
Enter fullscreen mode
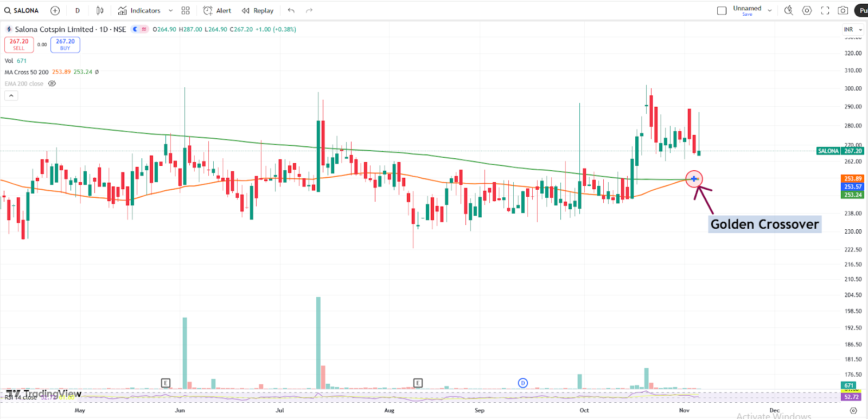pyautogui.click(x=825, y=10)
